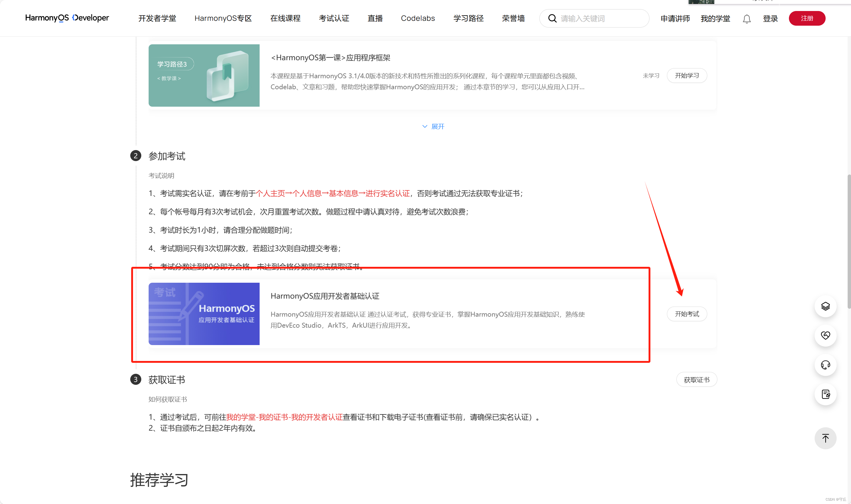Click 开始学习 for the 应用程序框架 course
851x504 pixels.
tap(686, 75)
